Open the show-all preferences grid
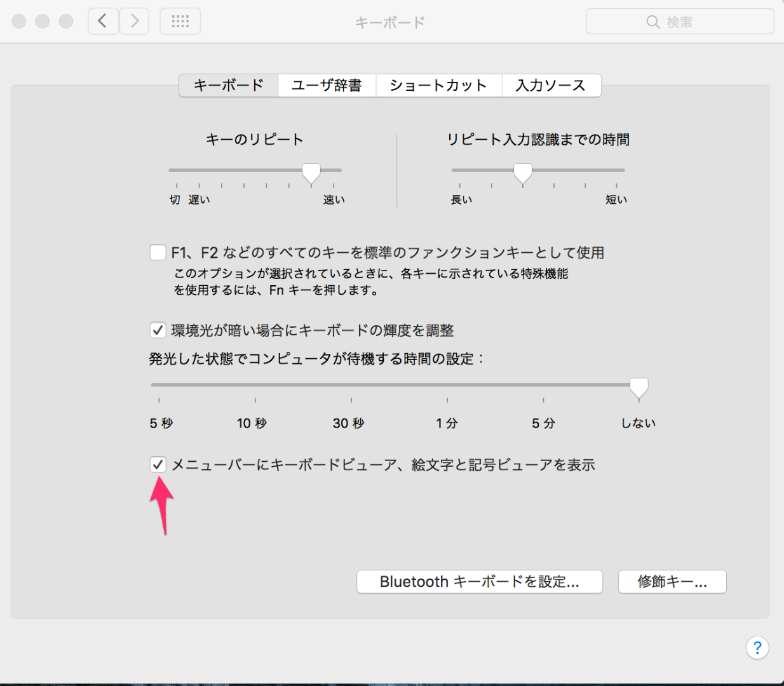Screen dimensions: 784x686 tap(180, 22)
